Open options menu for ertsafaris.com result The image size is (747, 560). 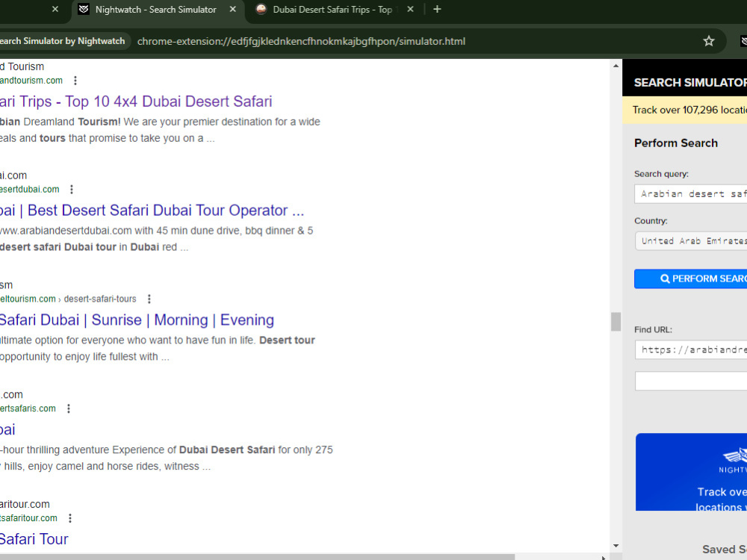[69, 408]
